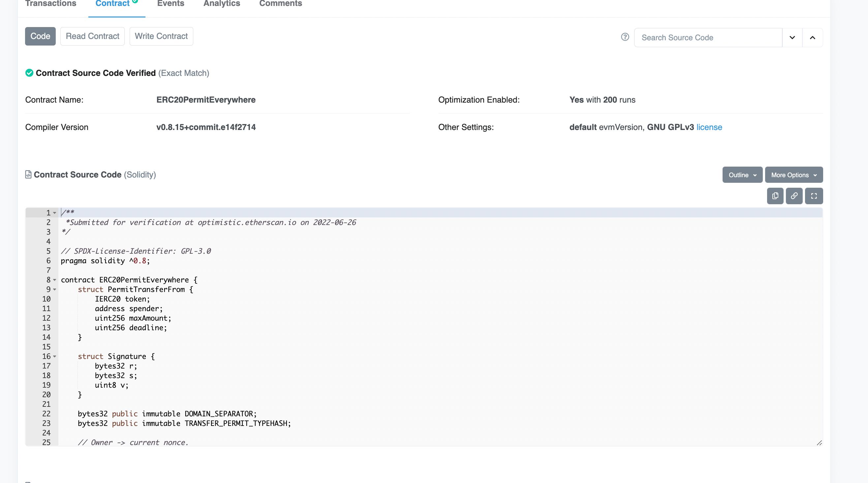Collapse contract fold at line 8
This screenshot has width=868, height=483.
click(x=55, y=280)
